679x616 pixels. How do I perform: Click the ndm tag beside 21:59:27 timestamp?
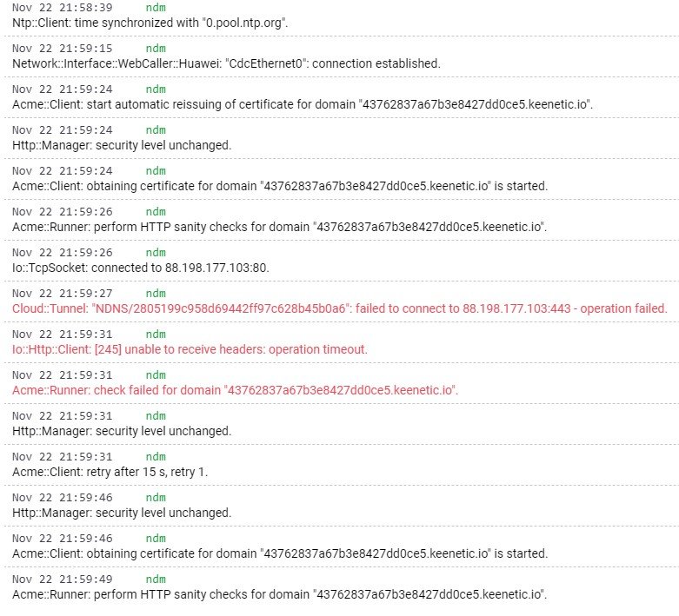click(x=156, y=294)
